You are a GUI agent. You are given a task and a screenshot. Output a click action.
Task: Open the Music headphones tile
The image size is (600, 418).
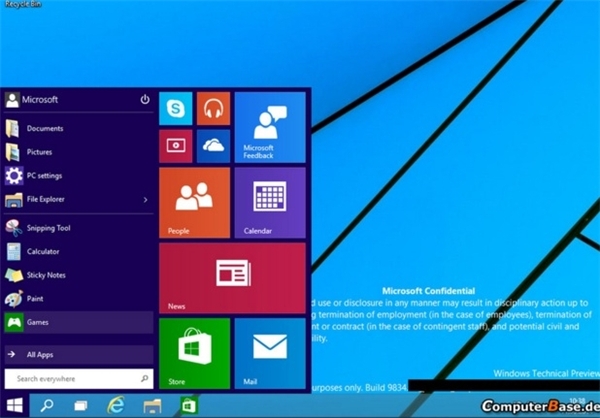tap(214, 108)
